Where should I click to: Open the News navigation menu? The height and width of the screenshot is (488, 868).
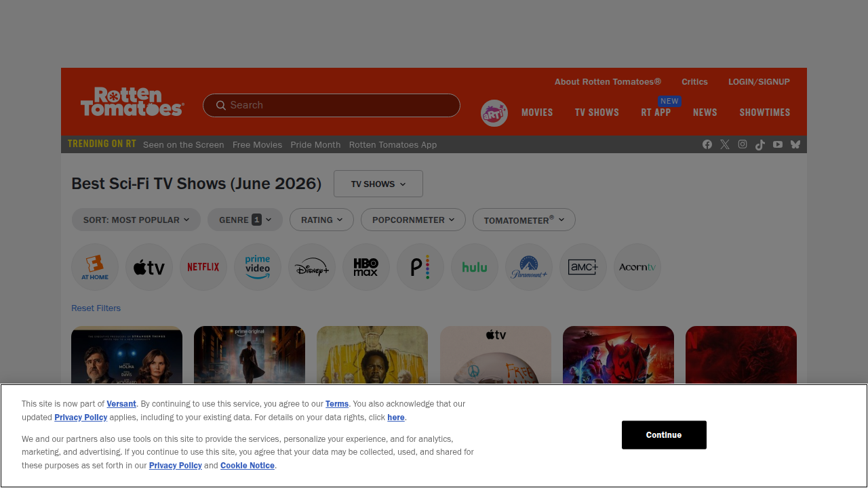pos(705,113)
